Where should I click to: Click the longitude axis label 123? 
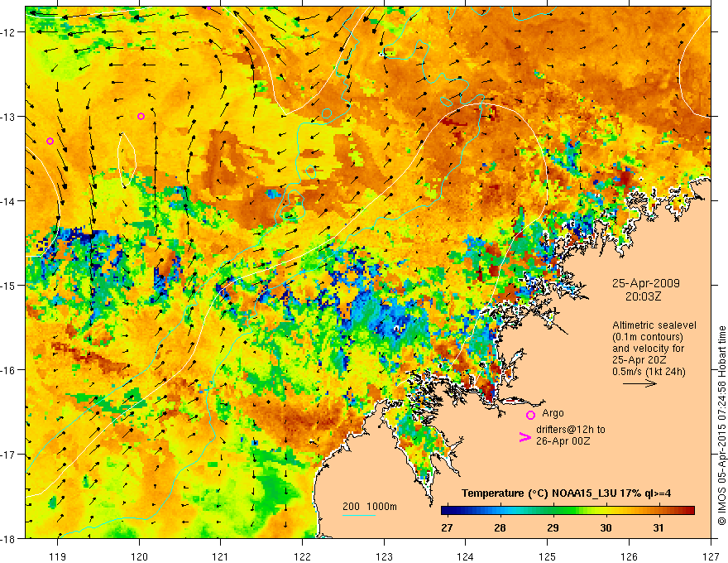coord(384,556)
